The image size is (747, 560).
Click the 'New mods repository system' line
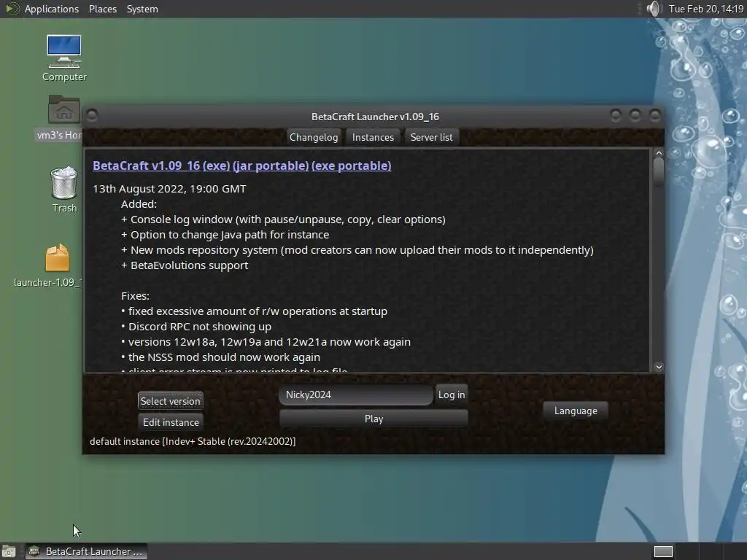pos(357,250)
